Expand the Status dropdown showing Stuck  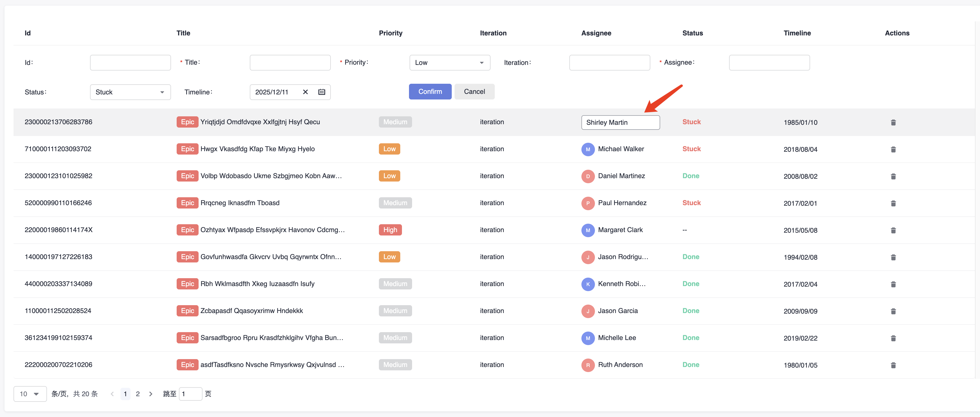pyautogui.click(x=130, y=92)
